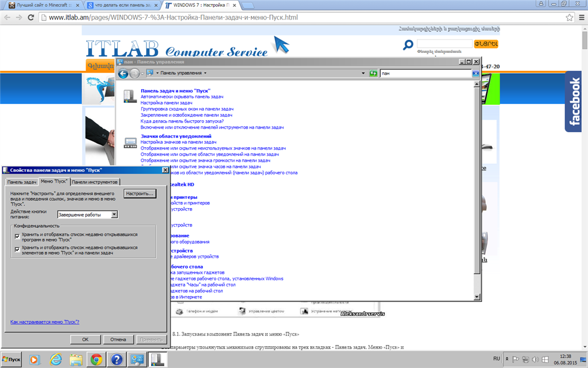Confirm the dialog with OK
Viewport: 588px width, 368px height.
(86, 339)
